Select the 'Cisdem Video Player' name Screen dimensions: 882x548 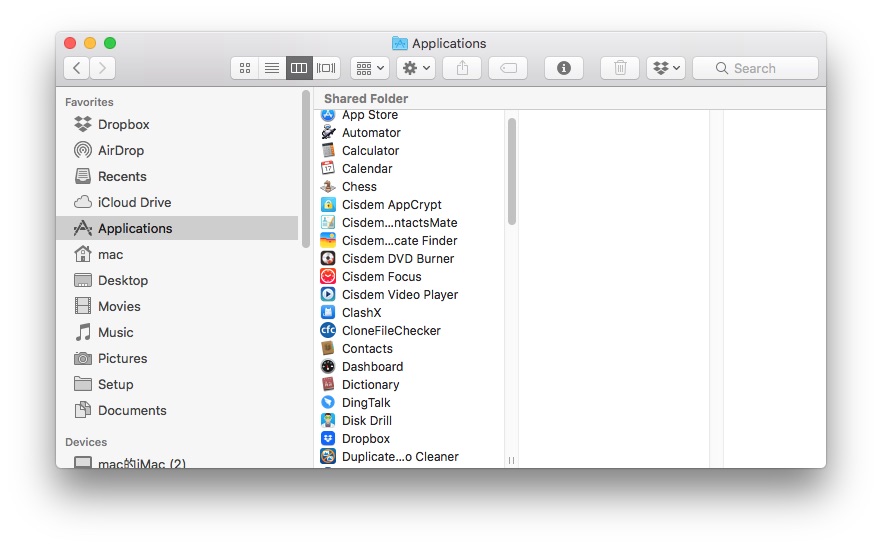[400, 295]
